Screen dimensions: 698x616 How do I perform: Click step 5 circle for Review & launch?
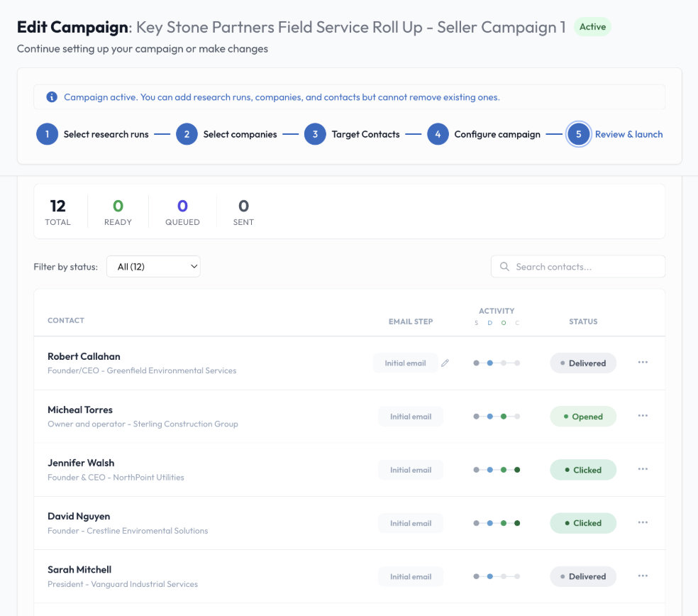point(579,134)
